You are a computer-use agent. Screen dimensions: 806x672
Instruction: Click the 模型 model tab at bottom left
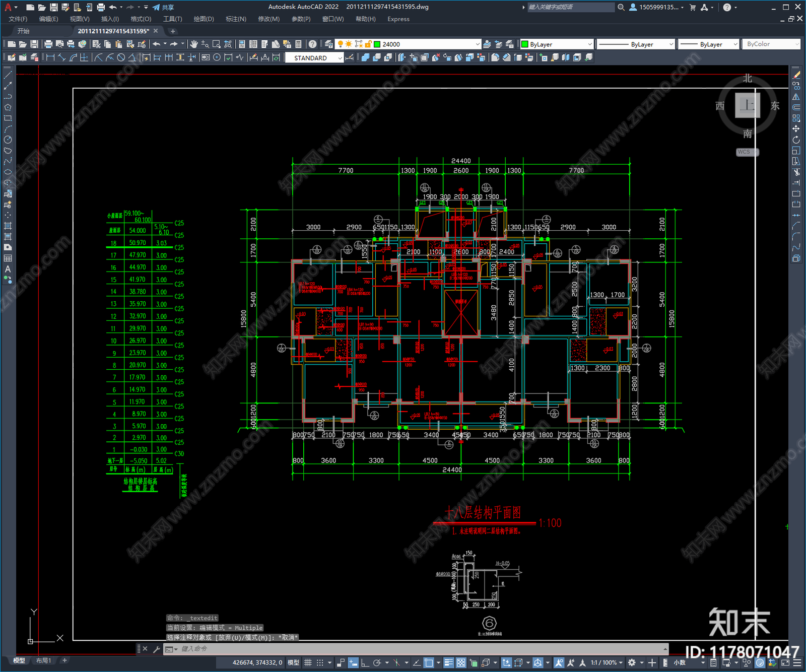(x=19, y=660)
